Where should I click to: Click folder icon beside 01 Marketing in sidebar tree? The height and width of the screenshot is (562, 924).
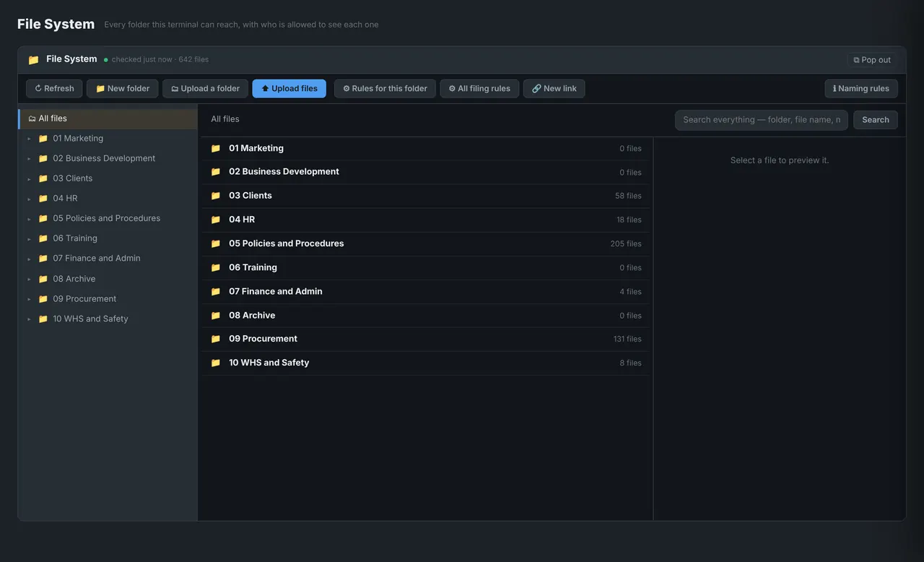pyautogui.click(x=43, y=139)
